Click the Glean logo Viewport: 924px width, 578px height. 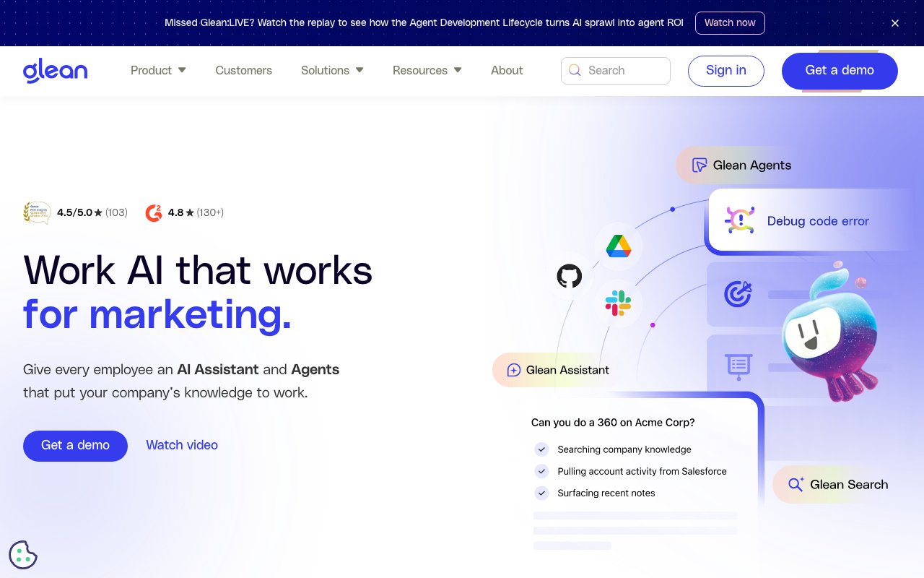tap(55, 71)
